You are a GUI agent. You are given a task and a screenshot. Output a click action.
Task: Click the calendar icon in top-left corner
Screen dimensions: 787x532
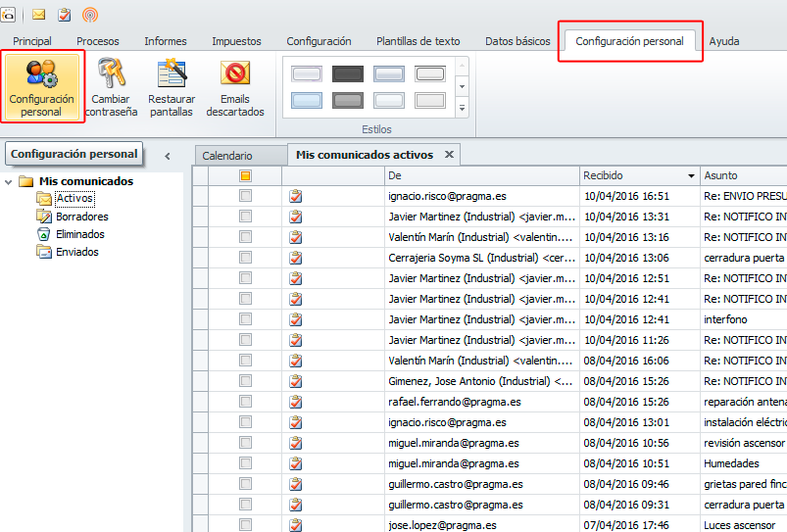8,15
